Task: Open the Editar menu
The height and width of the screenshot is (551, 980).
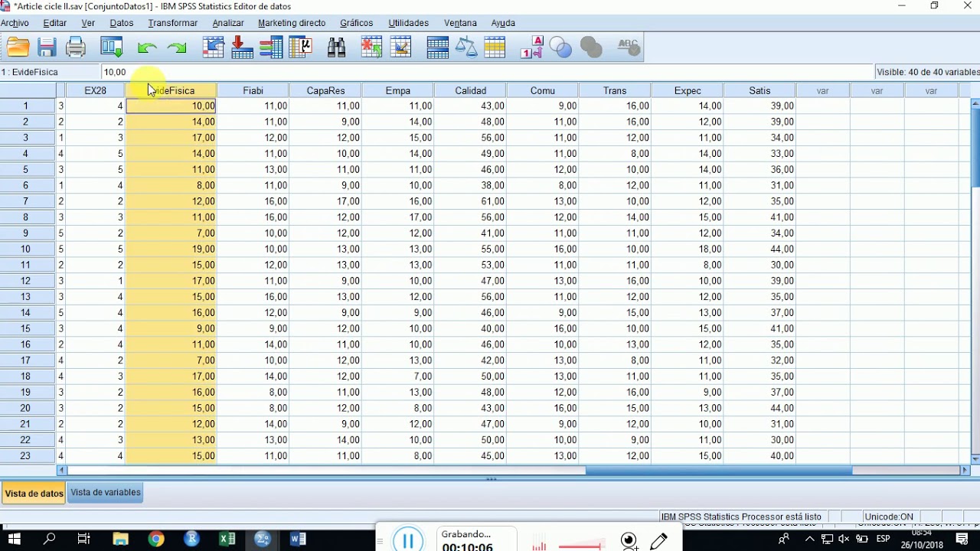Action: (55, 24)
